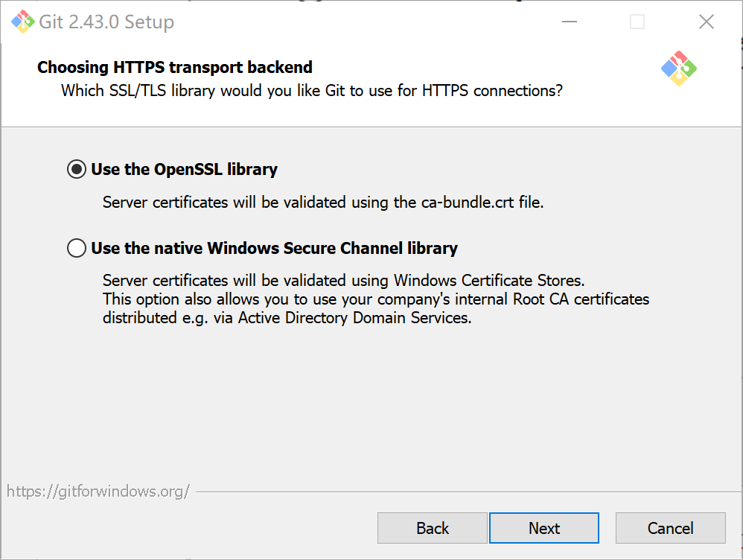
Task: Click the Git icon in the title bar
Action: coord(23,22)
